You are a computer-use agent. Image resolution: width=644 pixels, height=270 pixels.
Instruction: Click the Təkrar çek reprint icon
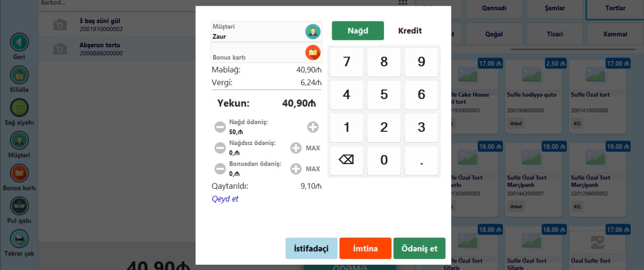20,238
